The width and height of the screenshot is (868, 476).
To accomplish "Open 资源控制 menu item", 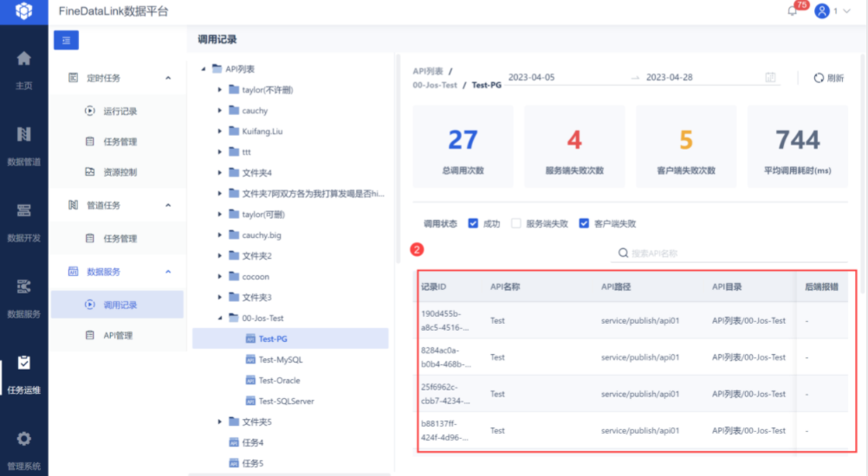I will pyautogui.click(x=120, y=172).
